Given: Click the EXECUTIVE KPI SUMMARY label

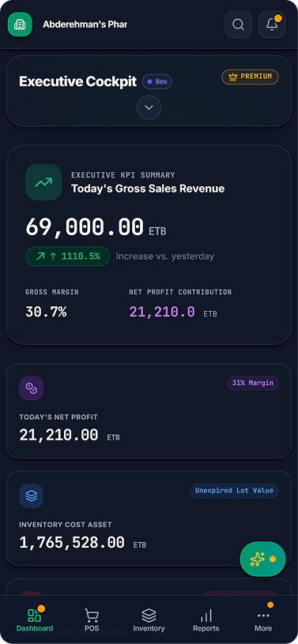Looking at the screenshot, I should [123, 175].
